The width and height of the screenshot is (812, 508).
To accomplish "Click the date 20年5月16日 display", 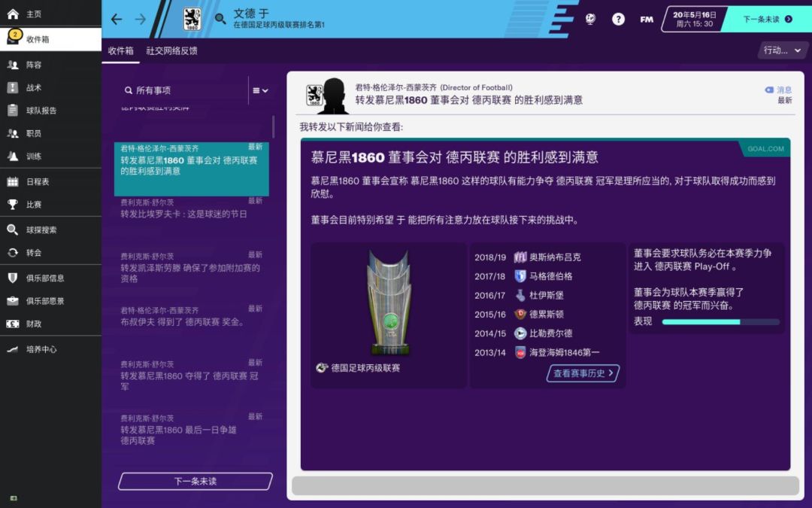I will pyautogui.click(x=695, y=14).
